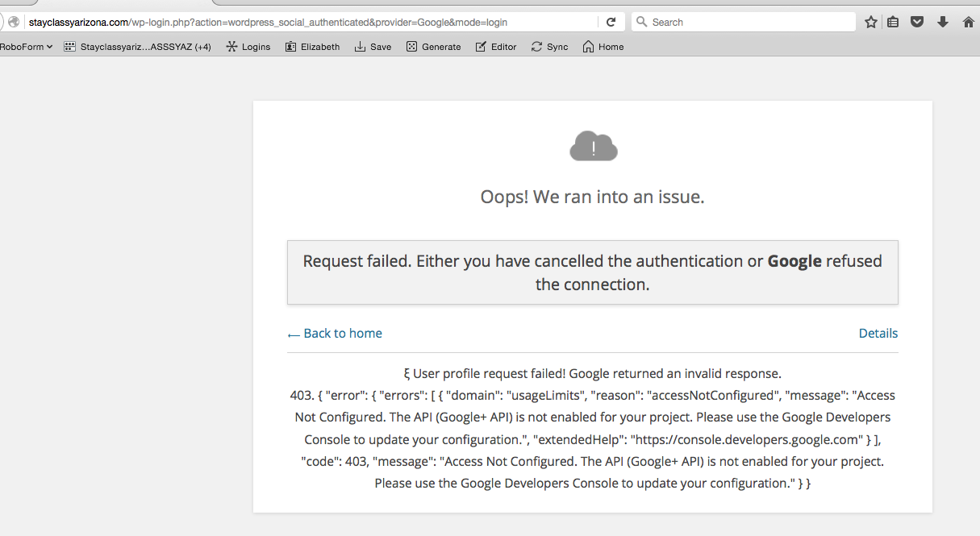Screen dimensions: 980x536
Task: Click the Pocket save icon
Action: 917,23
